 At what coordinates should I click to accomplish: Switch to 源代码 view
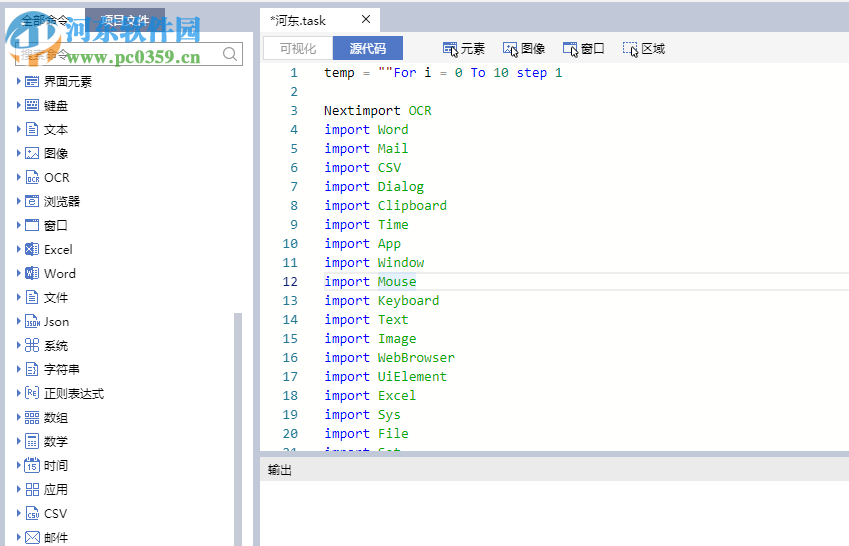368,48
